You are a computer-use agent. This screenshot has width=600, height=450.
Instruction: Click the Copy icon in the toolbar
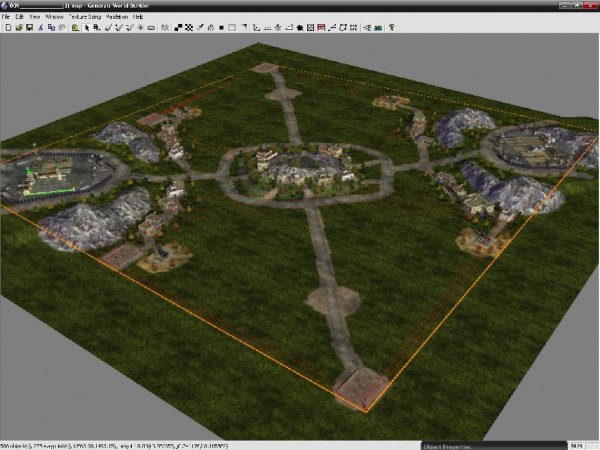click(51, 27)
